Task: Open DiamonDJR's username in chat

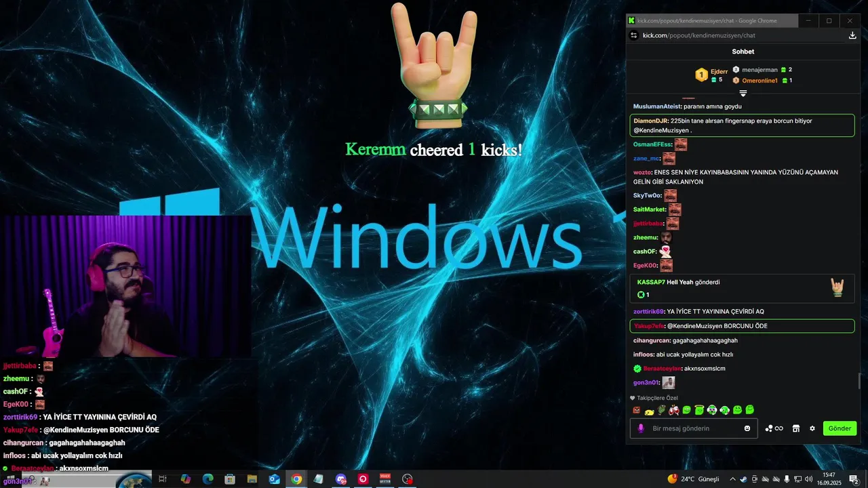Action: tap(650, 121)
